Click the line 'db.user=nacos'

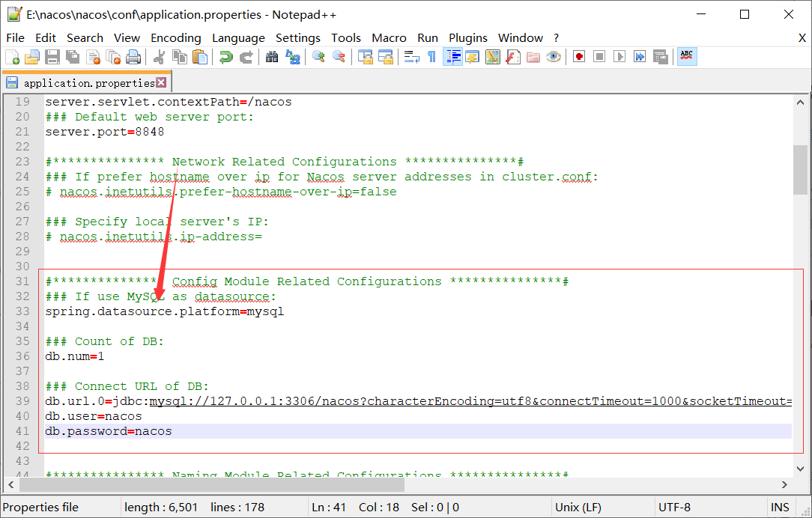pos(93,416)
